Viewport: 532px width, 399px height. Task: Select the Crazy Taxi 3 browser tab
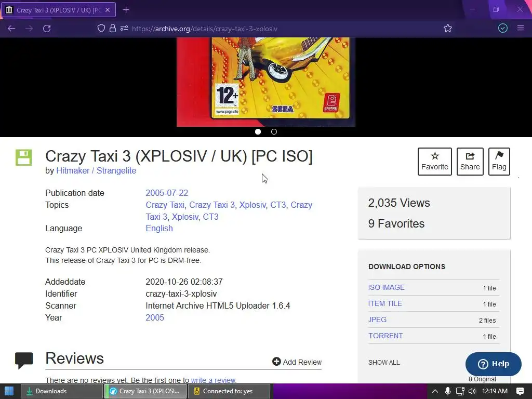(x=58, y=10)
